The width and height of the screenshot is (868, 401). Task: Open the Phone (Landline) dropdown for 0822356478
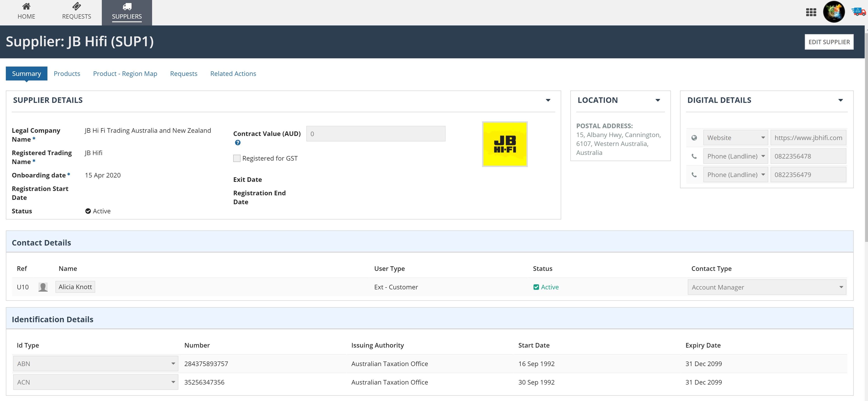[x=736, y=156]
